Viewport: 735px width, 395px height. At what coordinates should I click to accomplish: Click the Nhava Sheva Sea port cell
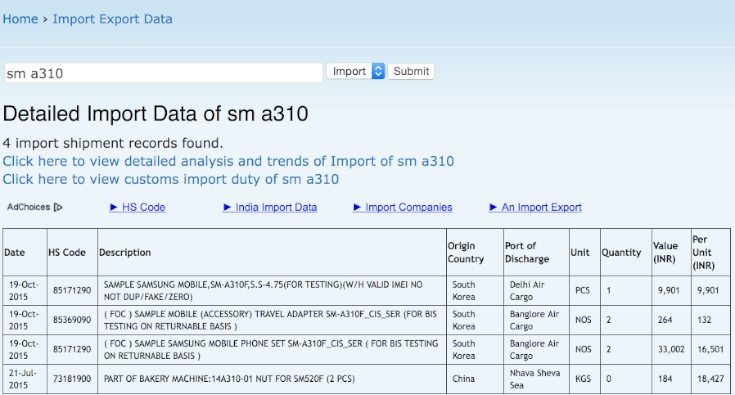(x=536, y=379)
